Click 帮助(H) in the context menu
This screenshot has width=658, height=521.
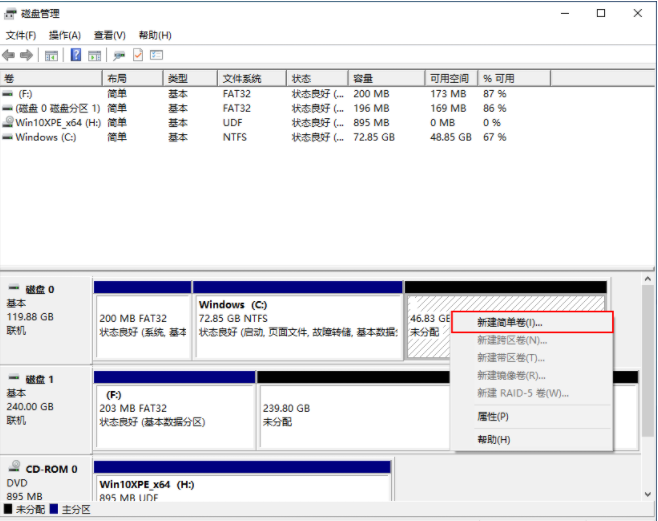click(x=493, y=439)
